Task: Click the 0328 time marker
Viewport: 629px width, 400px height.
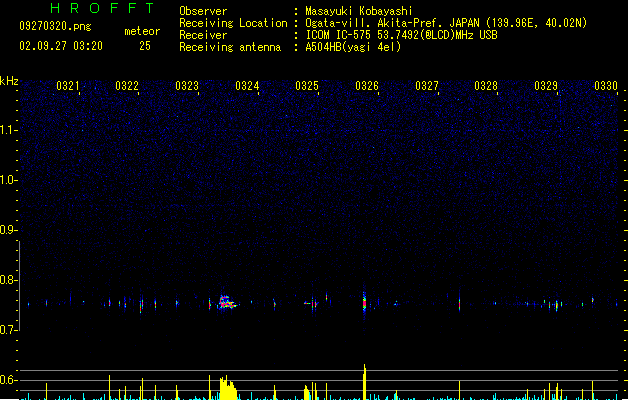Action: pyautogui.click(x=486, y=86)
